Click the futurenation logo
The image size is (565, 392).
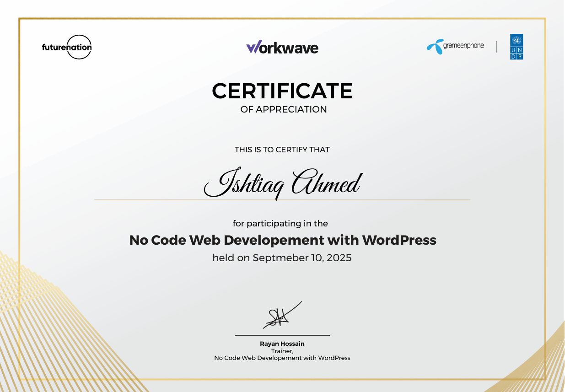coord(67,47)
